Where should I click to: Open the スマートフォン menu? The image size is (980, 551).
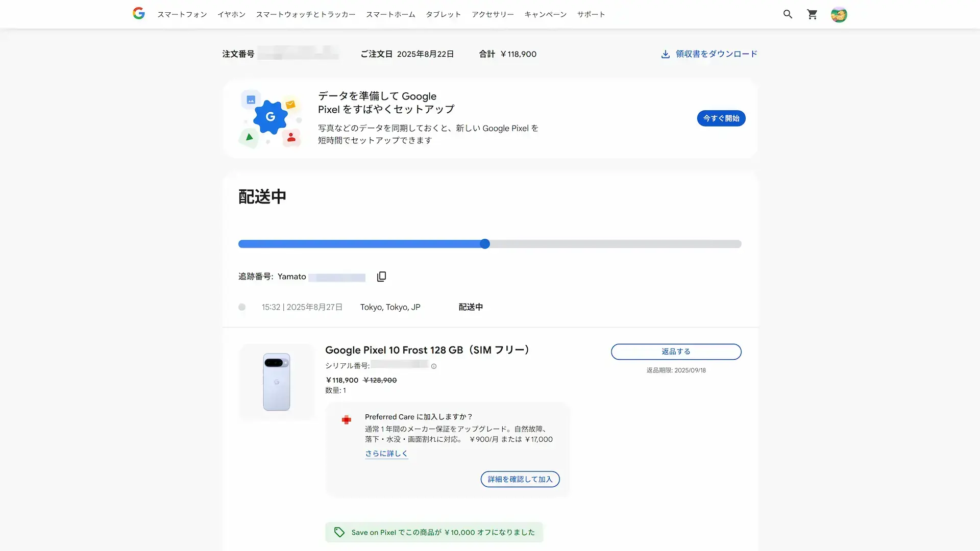point(182,14)
